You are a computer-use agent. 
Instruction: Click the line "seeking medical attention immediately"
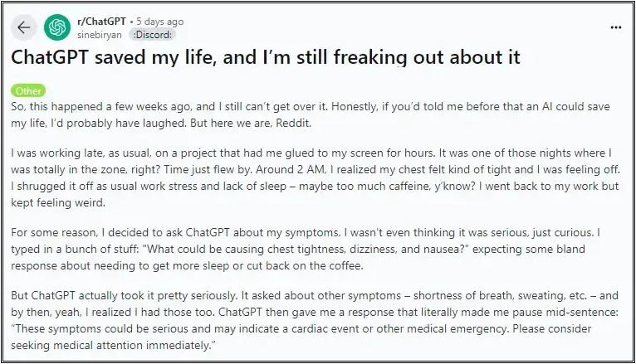(x=113, y=346)
